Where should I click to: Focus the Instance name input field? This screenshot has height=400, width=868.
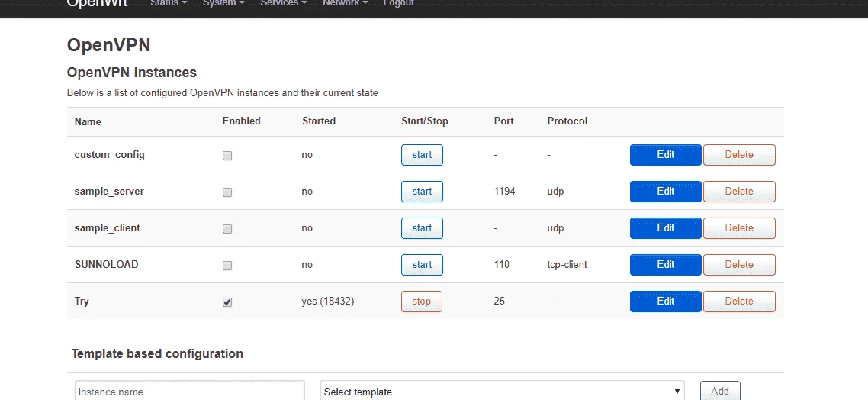tap(190, 391)
